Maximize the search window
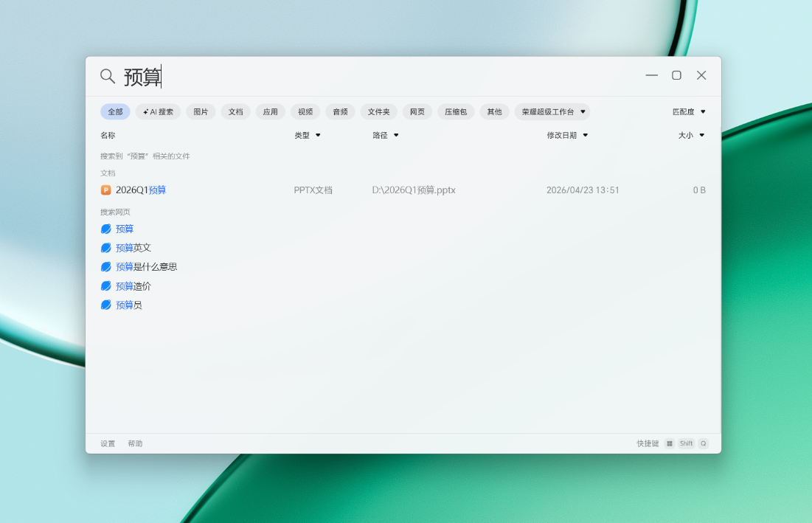The image size is (812, 523). pyautogui.click(x=676, y=75)
